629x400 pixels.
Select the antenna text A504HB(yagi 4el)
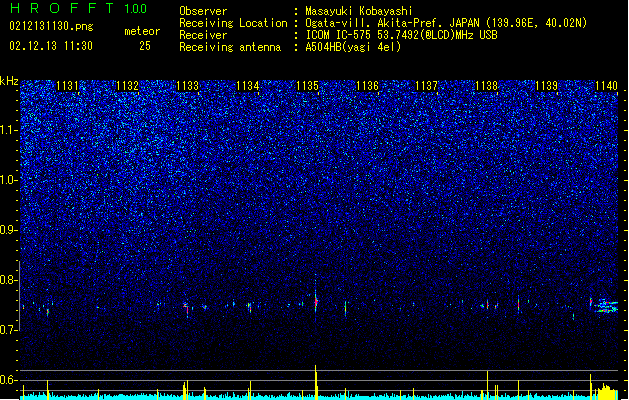(x=353, y=47)
